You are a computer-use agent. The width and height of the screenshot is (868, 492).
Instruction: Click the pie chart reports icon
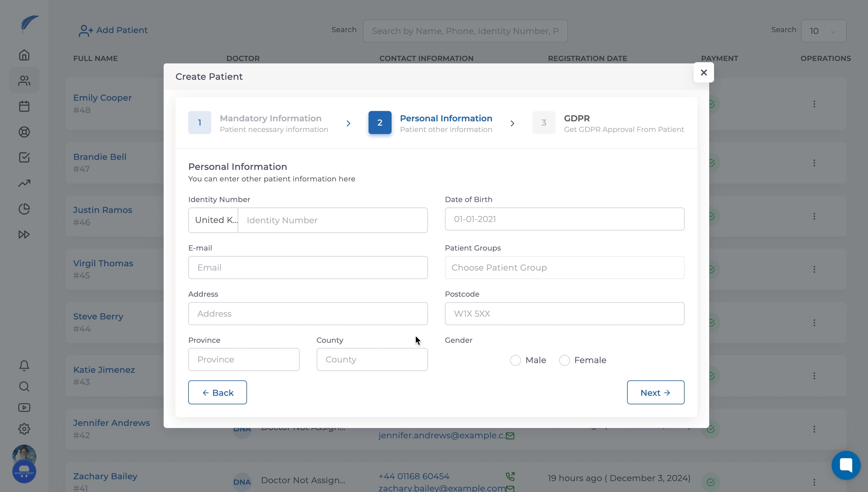[x=24, y=209]
